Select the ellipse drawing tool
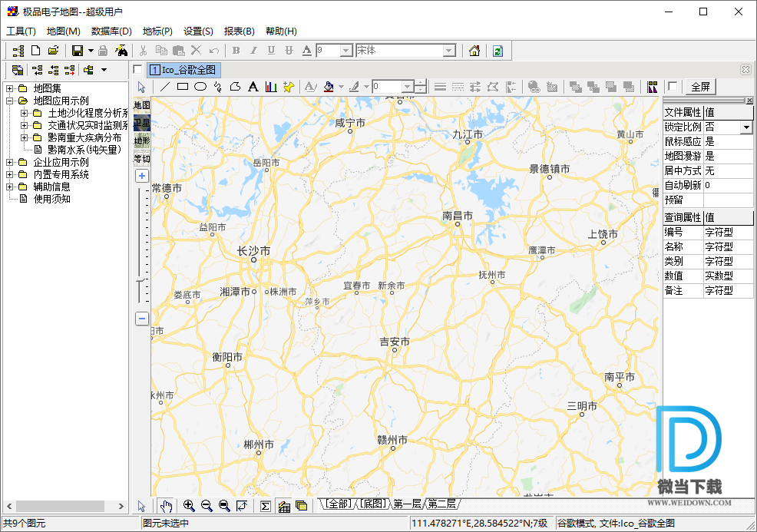This screenshot has height=532, width=757. tap(200, 87)
